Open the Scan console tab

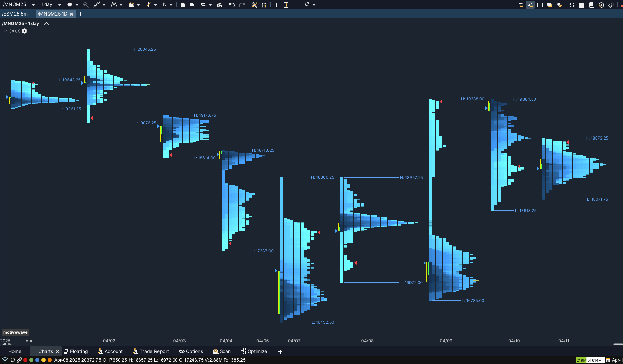(222, 351)
